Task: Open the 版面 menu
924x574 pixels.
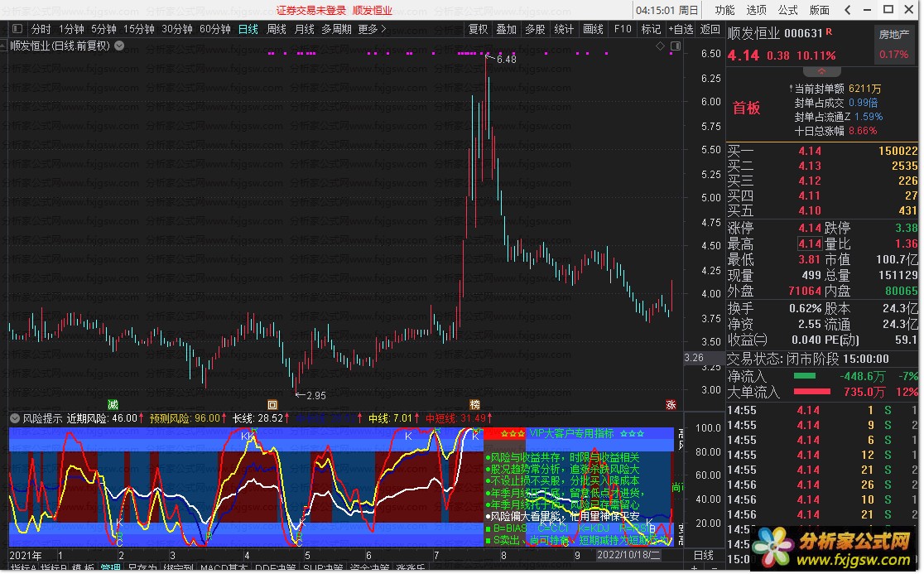Action: (819, 10)
